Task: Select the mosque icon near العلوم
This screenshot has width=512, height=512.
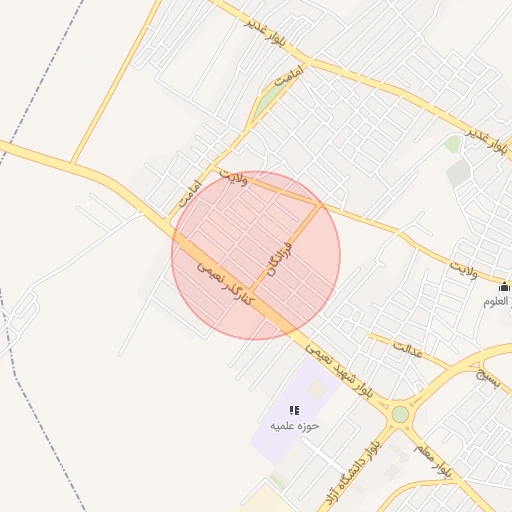Action: [504, 287]
